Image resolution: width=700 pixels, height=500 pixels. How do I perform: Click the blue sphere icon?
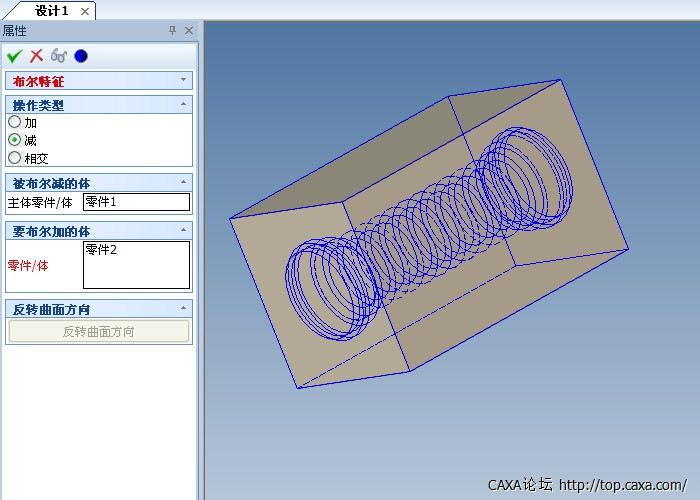81,56
